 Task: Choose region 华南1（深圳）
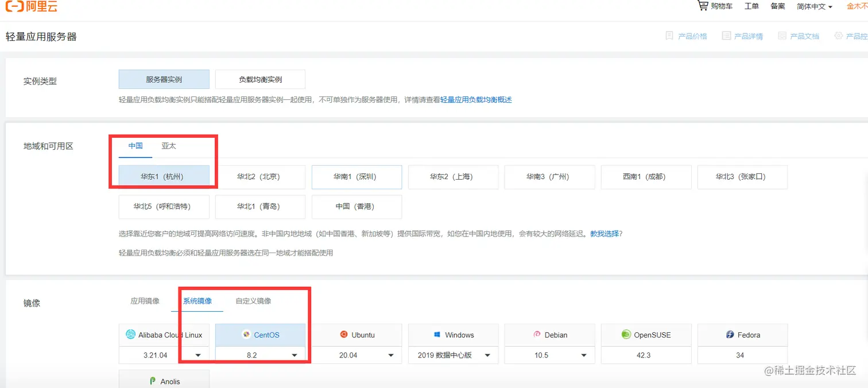356,177
